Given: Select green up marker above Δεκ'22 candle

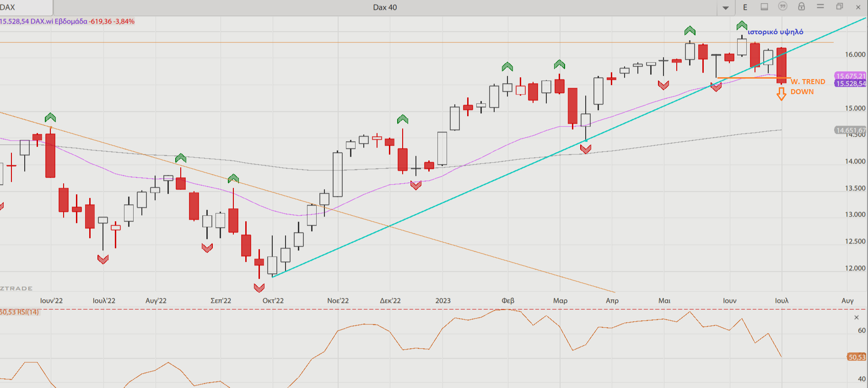Looking at the screenshot, I should pyautogui.click(x=403, y=119).
